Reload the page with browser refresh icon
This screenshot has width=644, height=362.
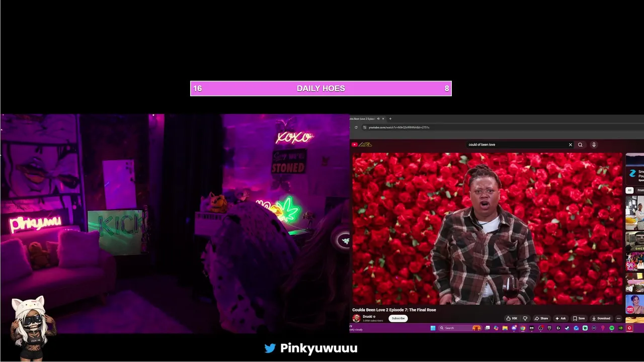(x=356, y=127)
